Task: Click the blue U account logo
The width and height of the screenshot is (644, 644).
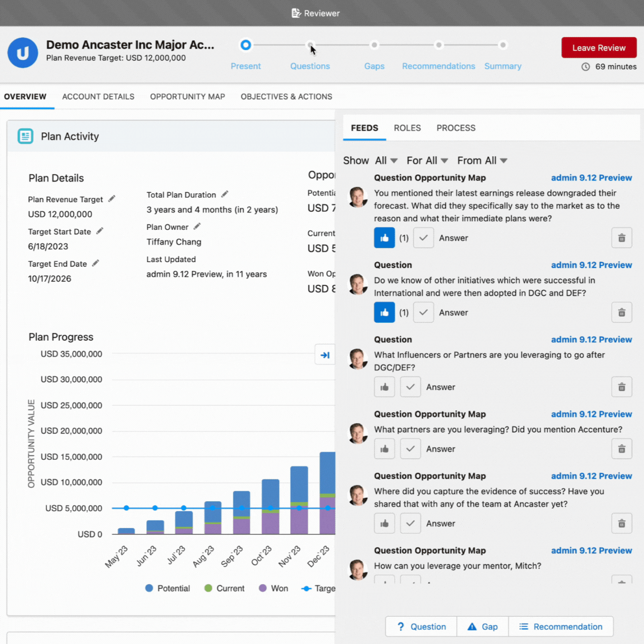Action: click(23, 53)
